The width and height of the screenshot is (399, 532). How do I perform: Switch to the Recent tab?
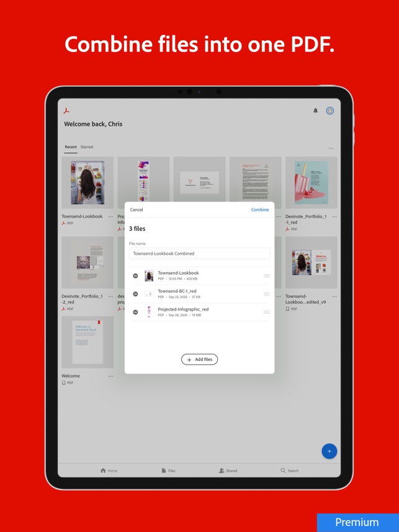[71, 147]
